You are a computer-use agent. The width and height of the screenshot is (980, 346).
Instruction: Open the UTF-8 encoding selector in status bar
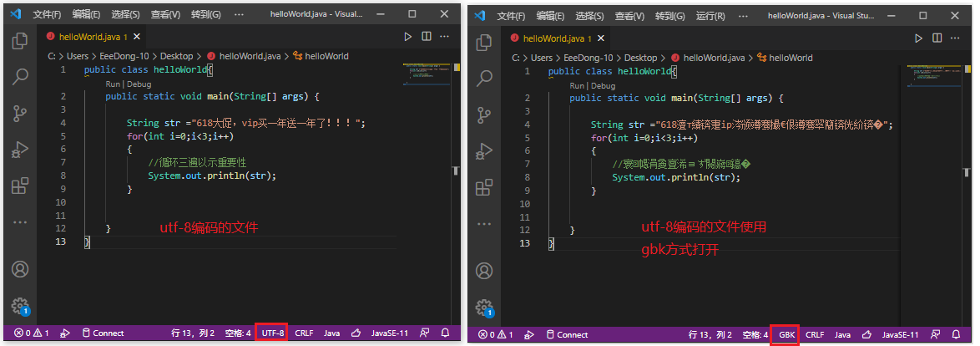pyautogui.click(x=273, y=333)
